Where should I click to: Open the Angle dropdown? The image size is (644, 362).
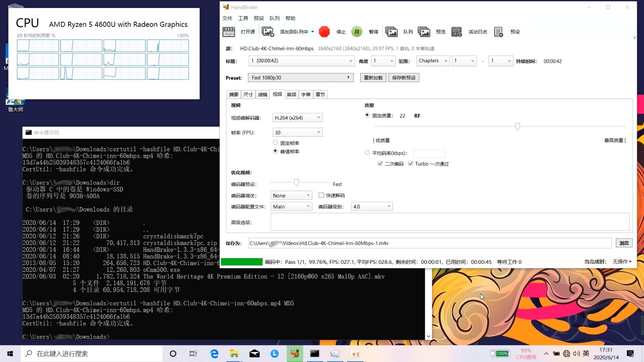pos(383,61)
